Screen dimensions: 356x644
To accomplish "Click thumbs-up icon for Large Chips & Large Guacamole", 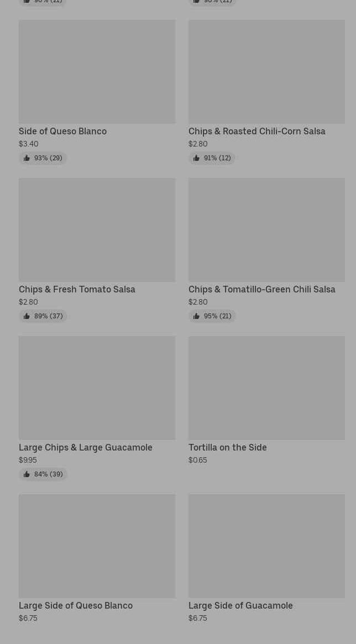I will click(x=27, y=474).
